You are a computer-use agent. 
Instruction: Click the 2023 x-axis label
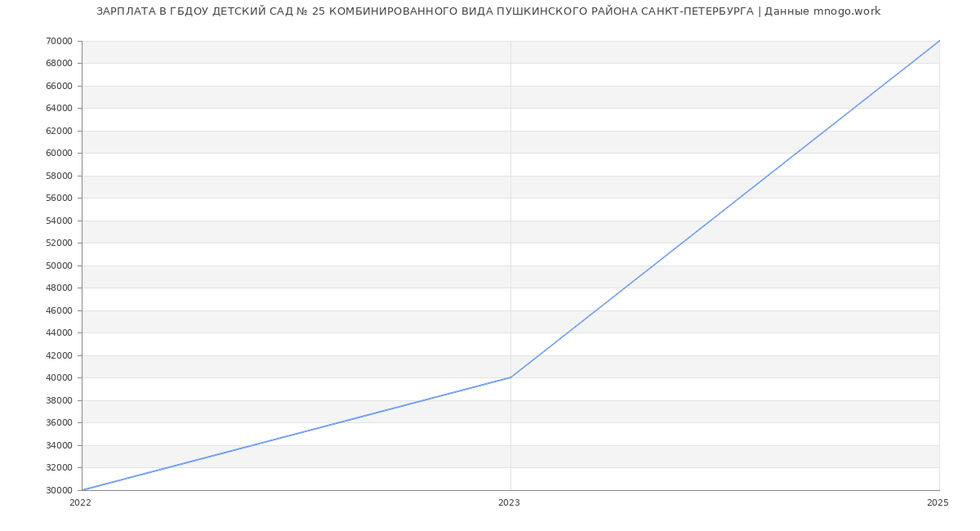click(509, 503)
